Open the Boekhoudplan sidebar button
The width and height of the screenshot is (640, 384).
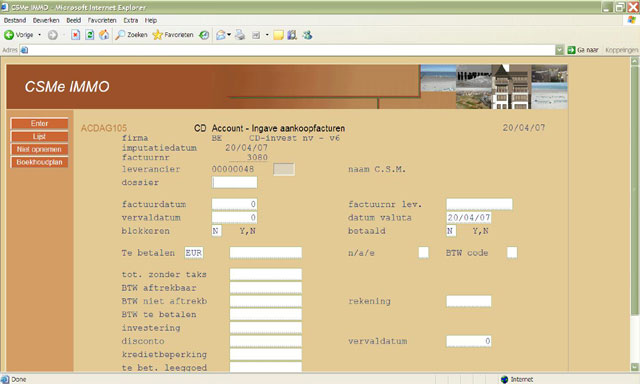[x=39, y=162]
